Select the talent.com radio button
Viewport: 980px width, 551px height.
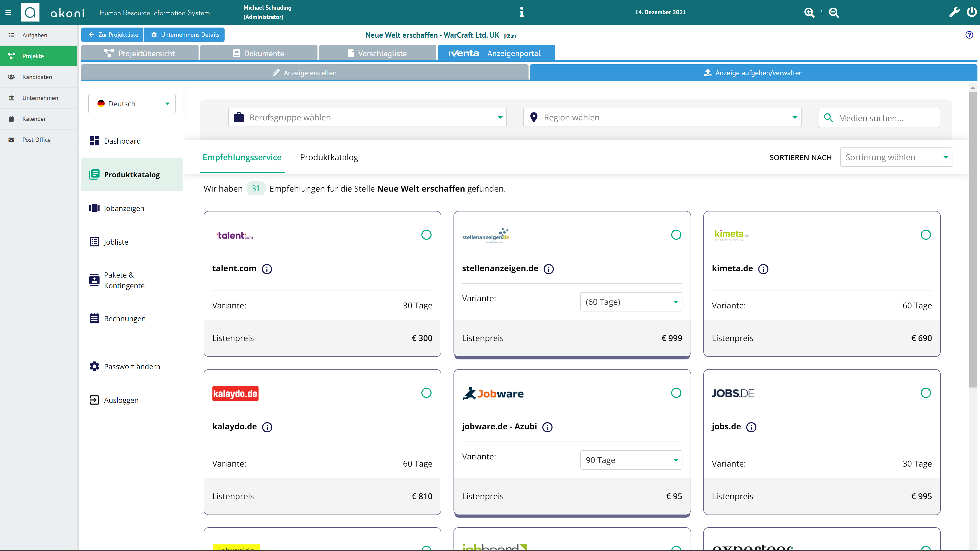pyautogui.click(x=426, y=235)
